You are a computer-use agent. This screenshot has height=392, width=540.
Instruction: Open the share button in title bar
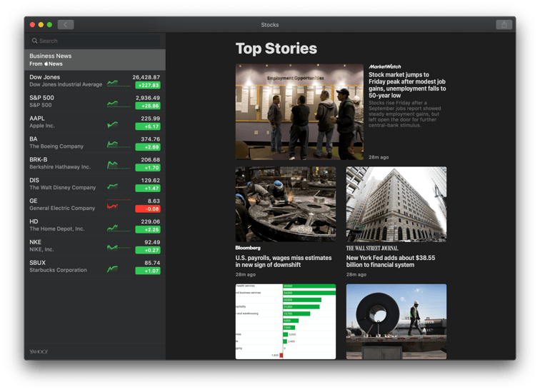(x=504, y=25)
